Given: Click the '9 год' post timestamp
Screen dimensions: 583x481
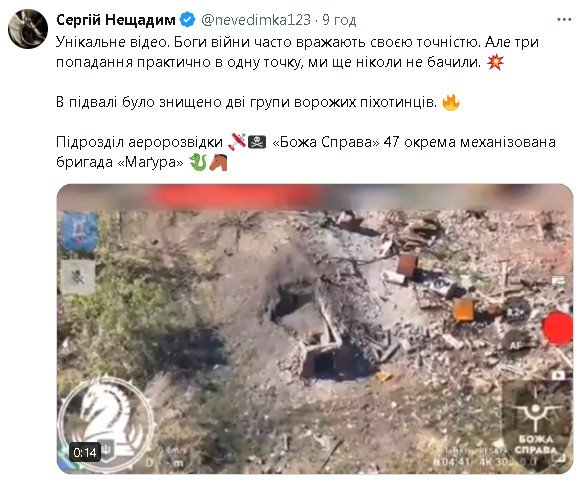Looking at the screenshot, I should click(339, 20).
